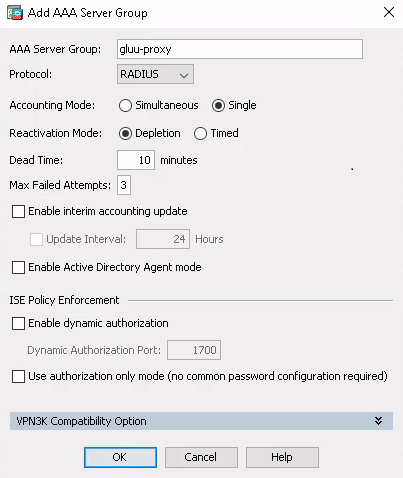Screen dimensions: 403x478
Task: Click the Reactivation Mode label
Action: 55,133
